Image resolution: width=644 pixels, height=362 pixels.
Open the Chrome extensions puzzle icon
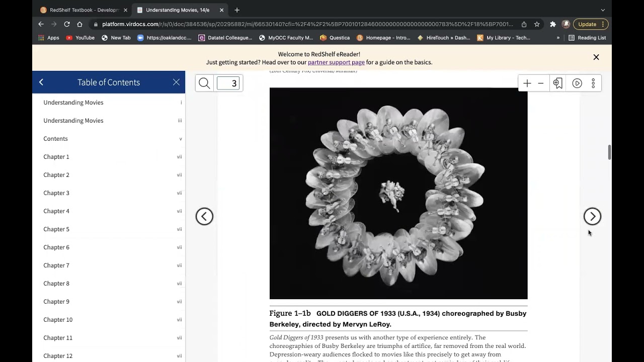point(553,24)
